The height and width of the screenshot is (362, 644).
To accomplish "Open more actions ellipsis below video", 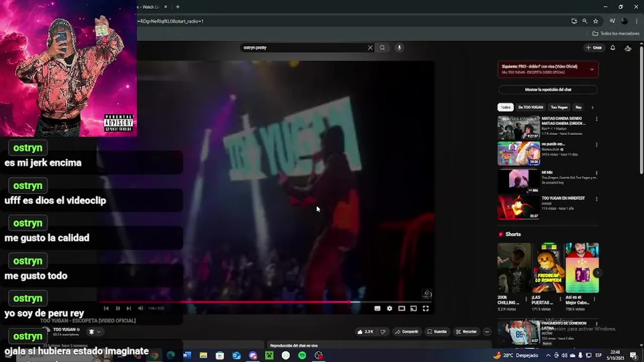I will [x=487, y=332].
